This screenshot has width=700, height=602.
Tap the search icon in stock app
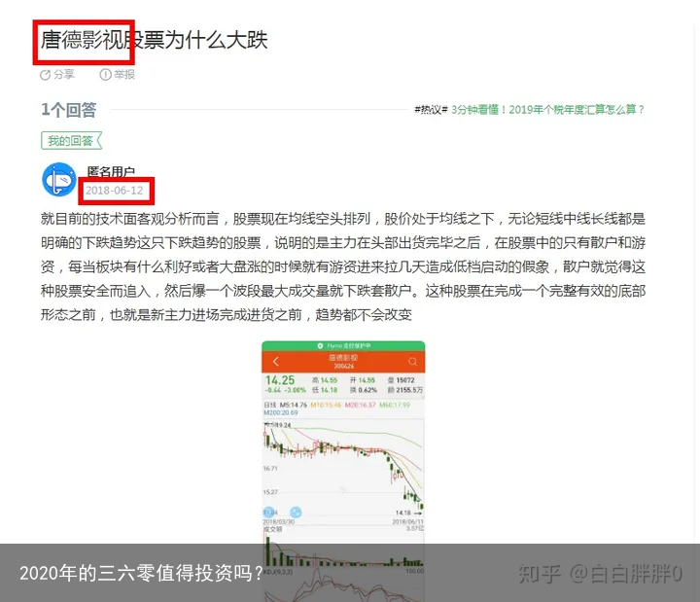click(412, 361)
